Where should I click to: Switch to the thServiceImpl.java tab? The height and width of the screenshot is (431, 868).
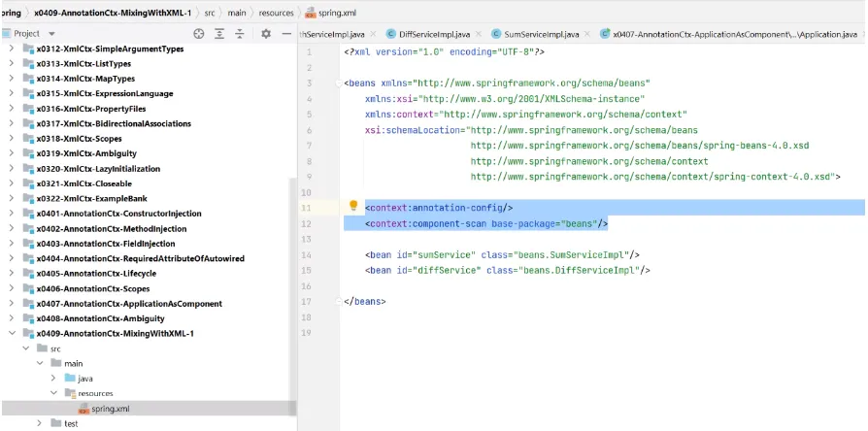click(x=332, y=34)
